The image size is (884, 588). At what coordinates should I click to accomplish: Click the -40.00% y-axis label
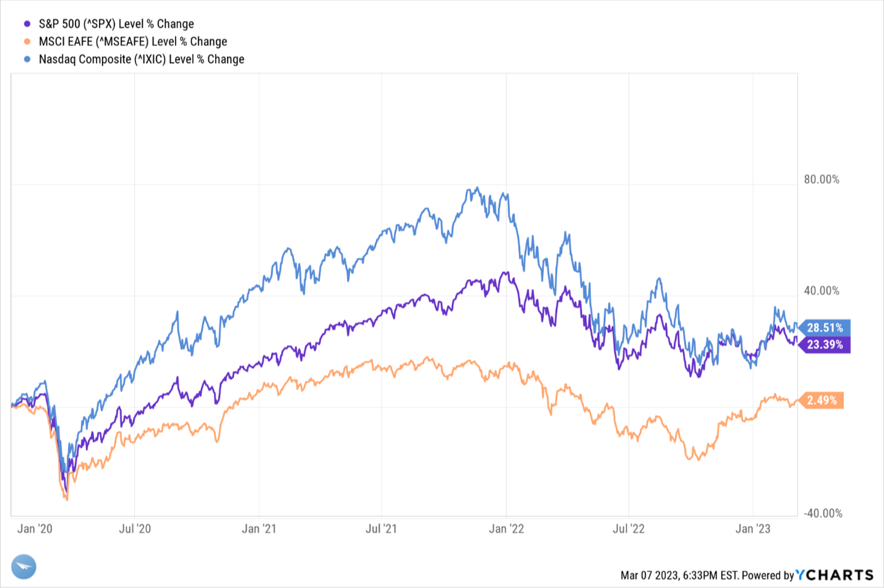pyautogui.click(x=823, y=513)
